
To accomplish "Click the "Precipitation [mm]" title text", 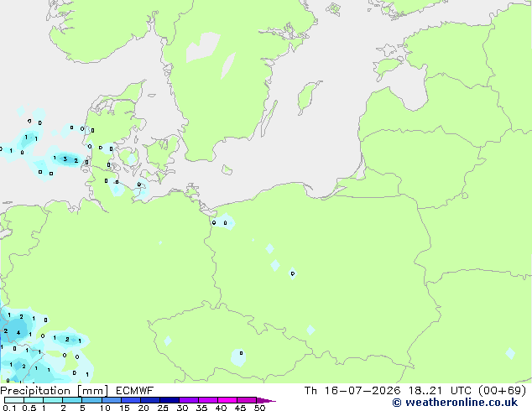I will click(55, 391).
